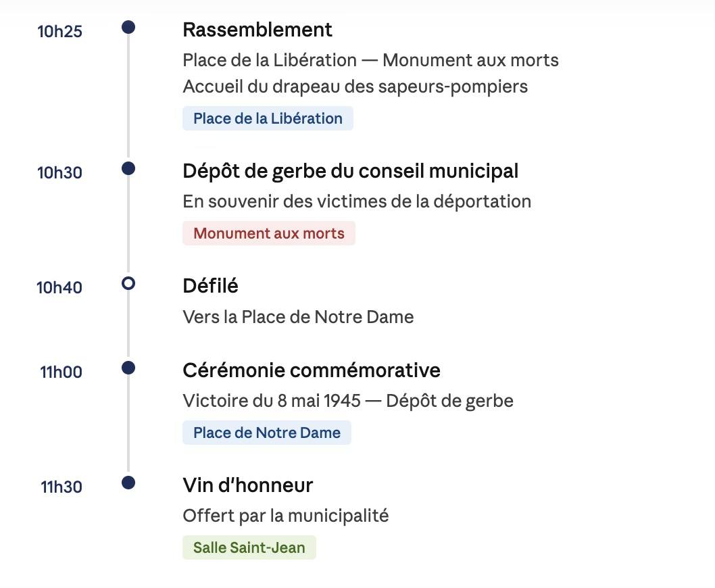Click the 10h30 timeline dot

128,168
